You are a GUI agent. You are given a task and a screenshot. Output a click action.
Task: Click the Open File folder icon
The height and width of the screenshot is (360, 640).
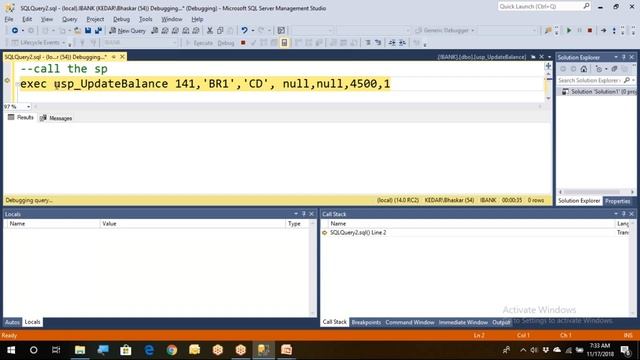pyautogui.click(x=77, y=31)
